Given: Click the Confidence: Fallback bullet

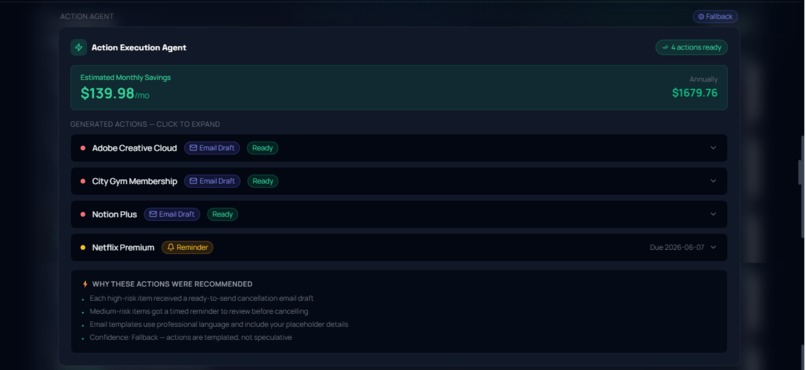Looking at the screenshot, I should point(191,338).
